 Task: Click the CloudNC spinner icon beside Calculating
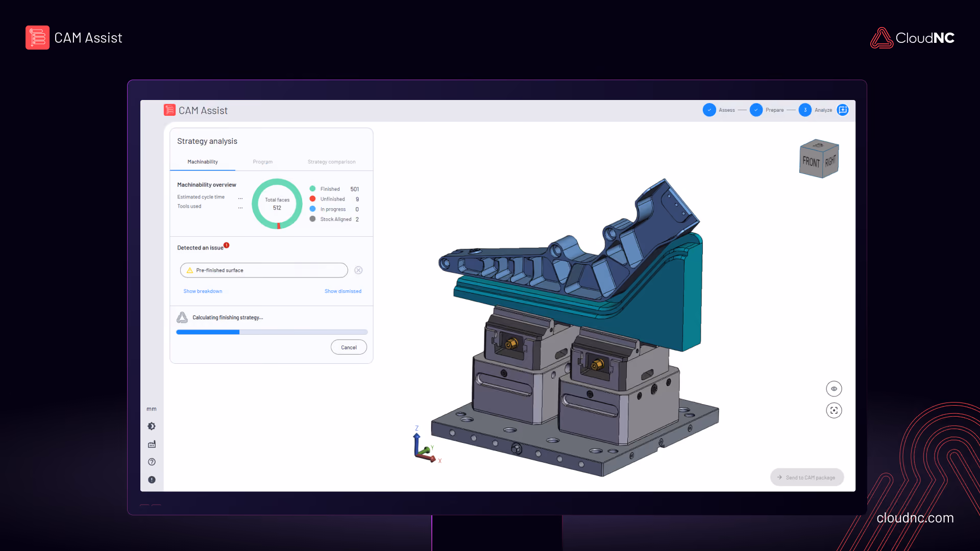[x=182, y=318]
